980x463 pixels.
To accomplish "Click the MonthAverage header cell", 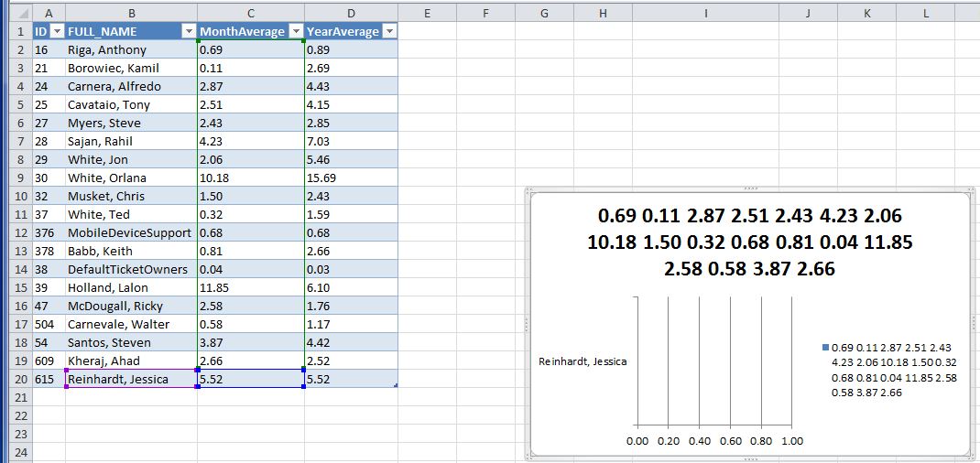I will 251,32.
